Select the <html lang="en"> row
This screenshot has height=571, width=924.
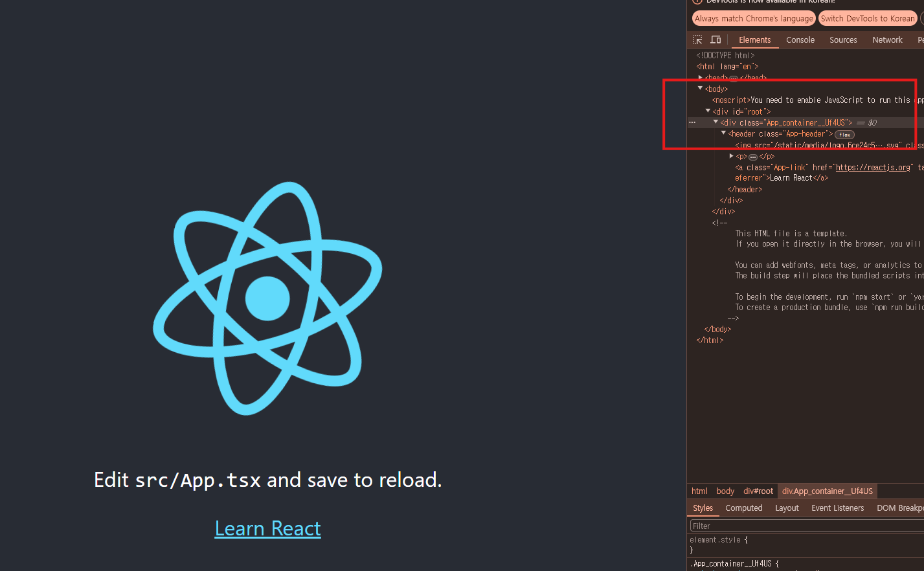point(727,67)
